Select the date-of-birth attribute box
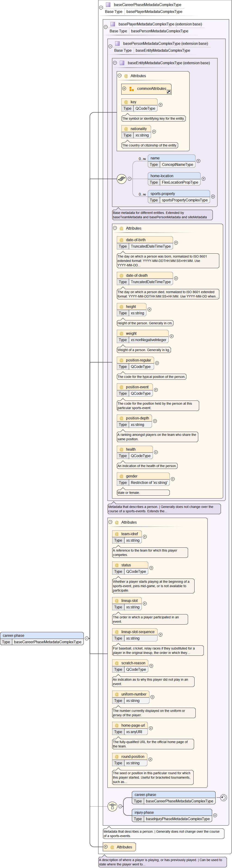The height and width of the screenshot is (868, 232). 145,240
